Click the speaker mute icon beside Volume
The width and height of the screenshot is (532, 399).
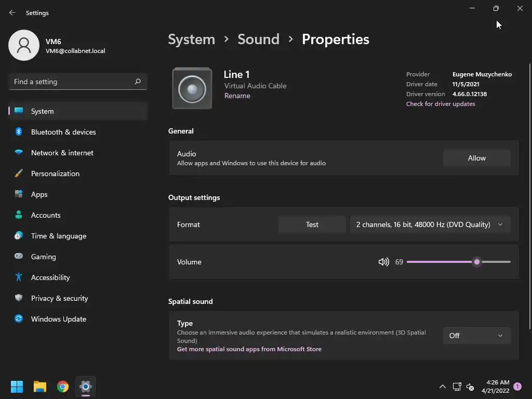pyautogui.click(x=383, y=262)
